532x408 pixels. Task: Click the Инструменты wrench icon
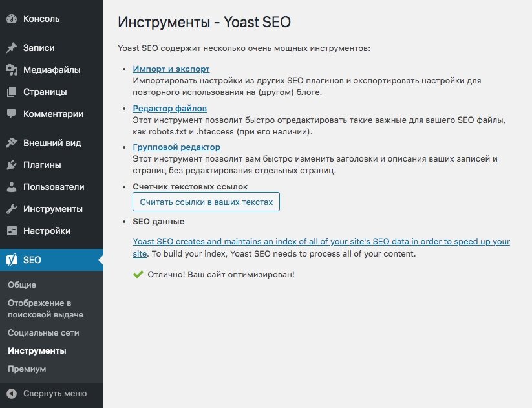12,209
